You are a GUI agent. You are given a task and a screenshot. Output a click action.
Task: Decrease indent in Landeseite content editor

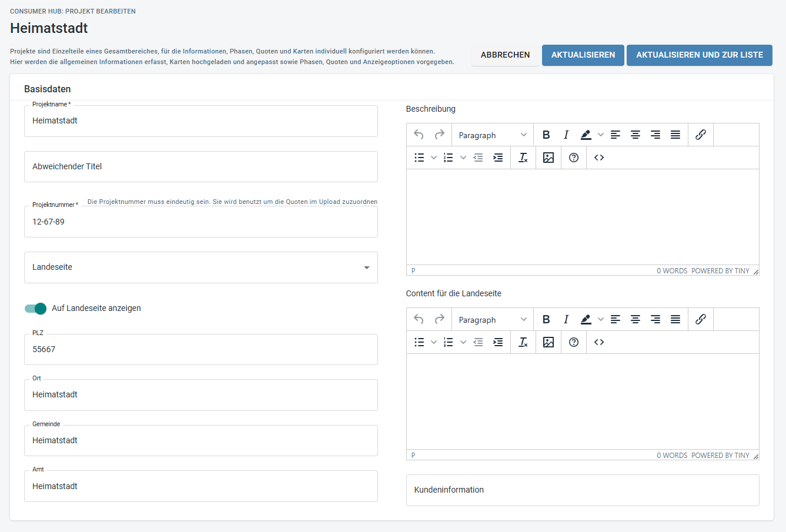[x=478, y=342]
